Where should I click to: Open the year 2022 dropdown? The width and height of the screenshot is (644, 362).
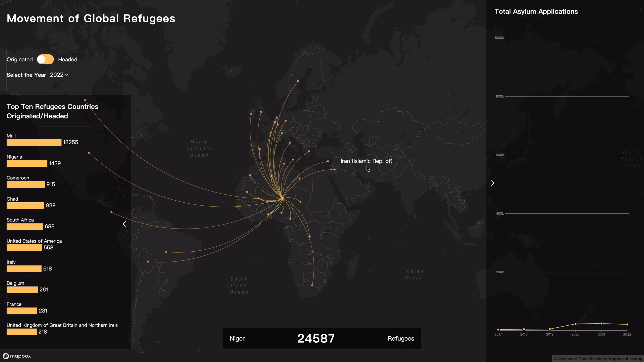coord(59,75)
